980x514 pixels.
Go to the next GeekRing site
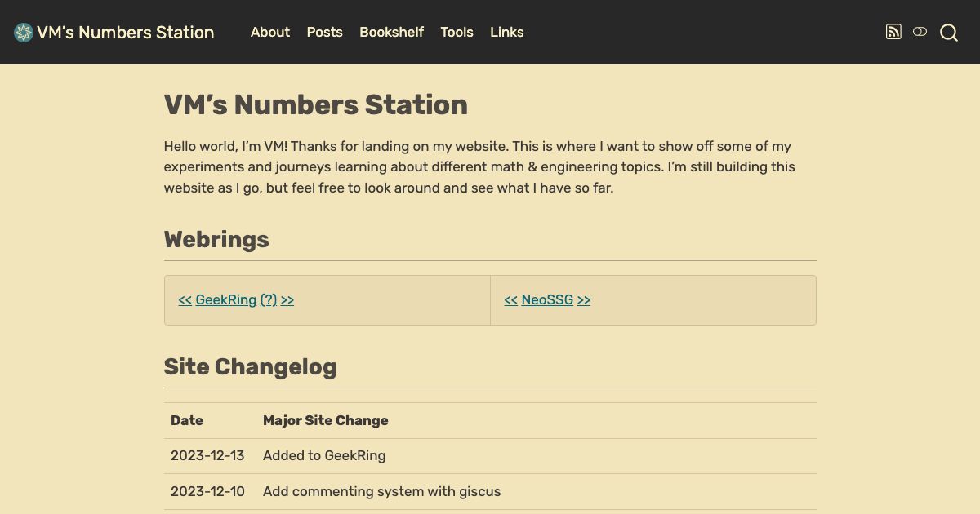point(287,299)
